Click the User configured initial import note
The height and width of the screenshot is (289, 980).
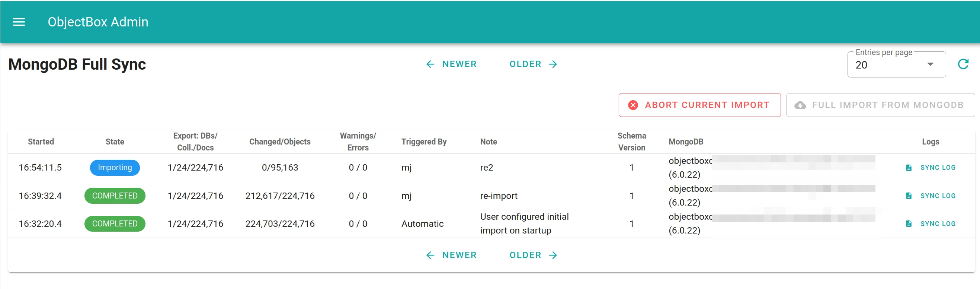pos(525,224)
